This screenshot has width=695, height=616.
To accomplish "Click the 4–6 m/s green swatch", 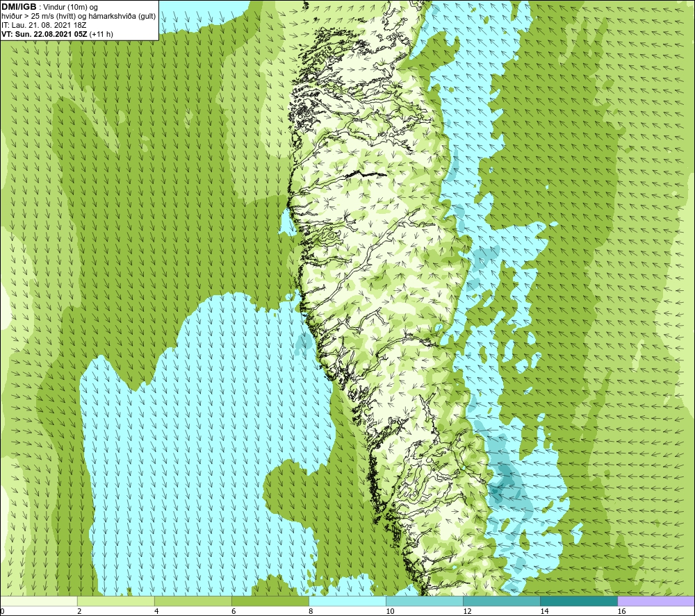I will (x=193, y=601).
